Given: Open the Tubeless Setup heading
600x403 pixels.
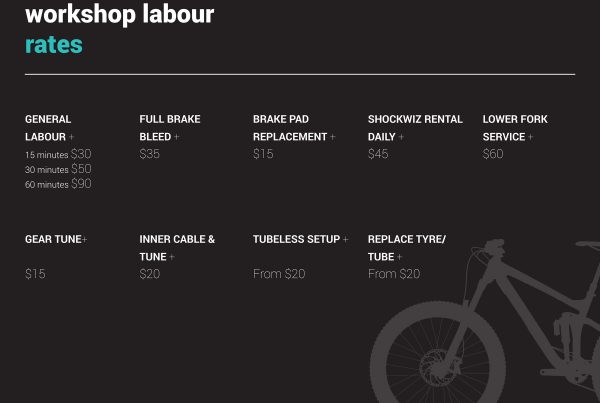Looking at the screenshot, I should point(297,240).
